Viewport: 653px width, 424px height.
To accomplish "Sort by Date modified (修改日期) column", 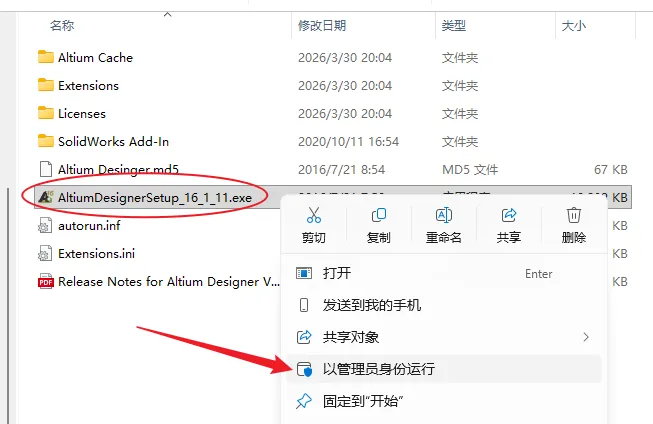I will click(322, 26).
